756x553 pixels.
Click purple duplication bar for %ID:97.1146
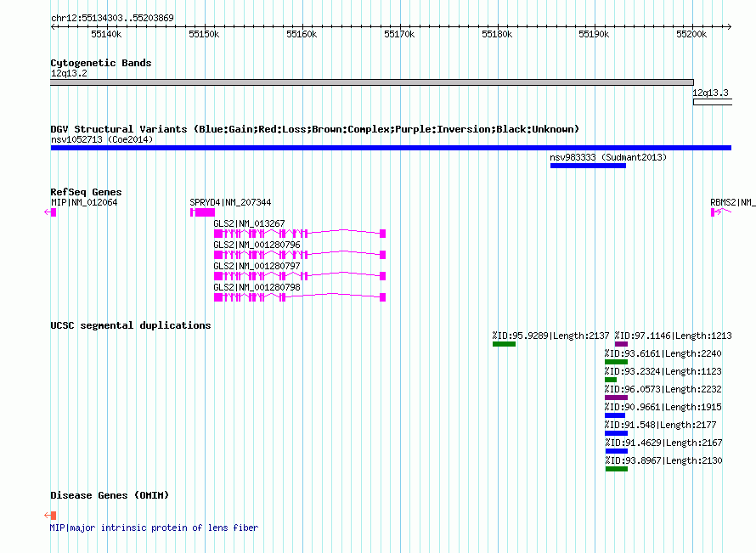tap(622, 344)
